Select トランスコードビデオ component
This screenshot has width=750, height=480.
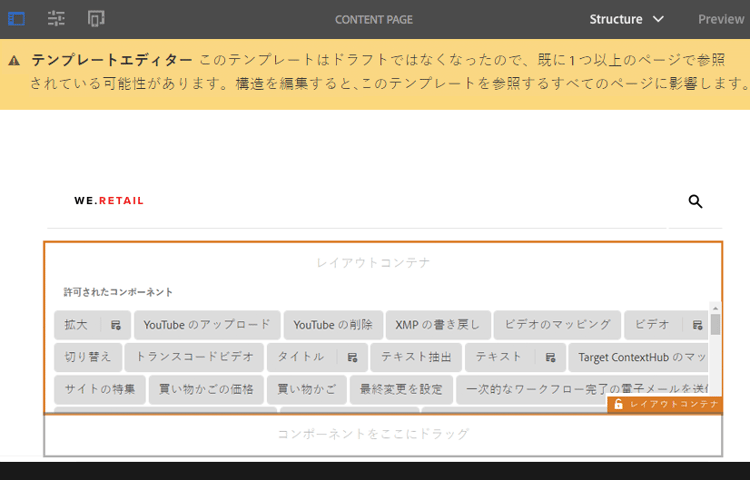click(x=194, y=357)
